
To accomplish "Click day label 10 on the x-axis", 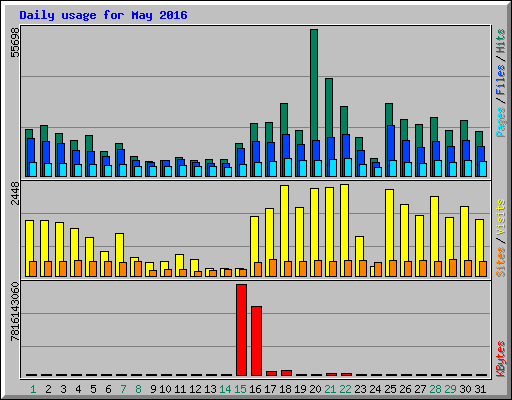I will pyautogui.click(x=165, y=389).
